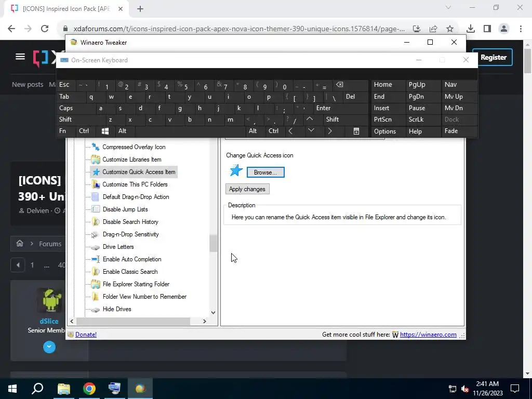Screen dimensions: 532x399
Task: Click dSlice avatar thumbnail
Action: pos(49,300)
